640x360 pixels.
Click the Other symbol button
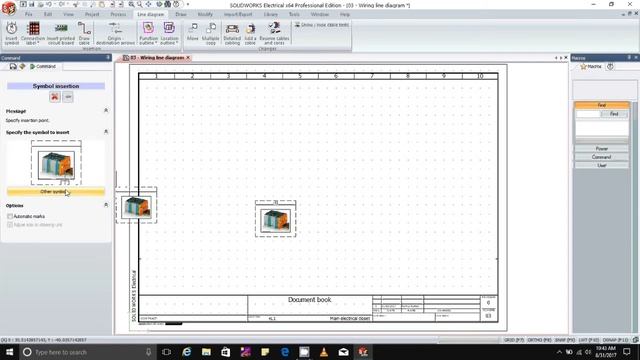pos(56,191)
